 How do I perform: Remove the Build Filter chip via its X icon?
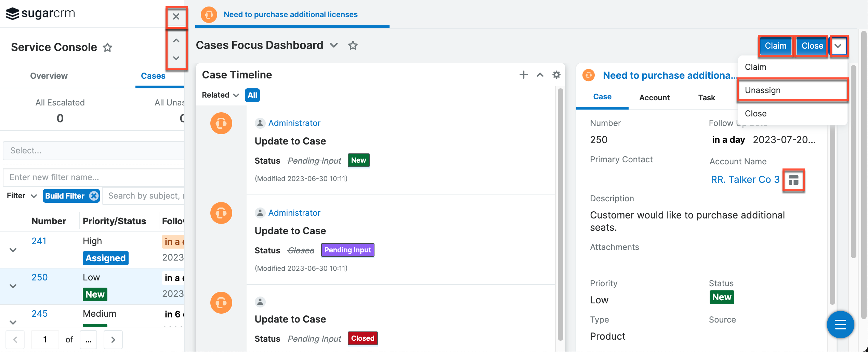pyautogui.click(x=93, y=196)
